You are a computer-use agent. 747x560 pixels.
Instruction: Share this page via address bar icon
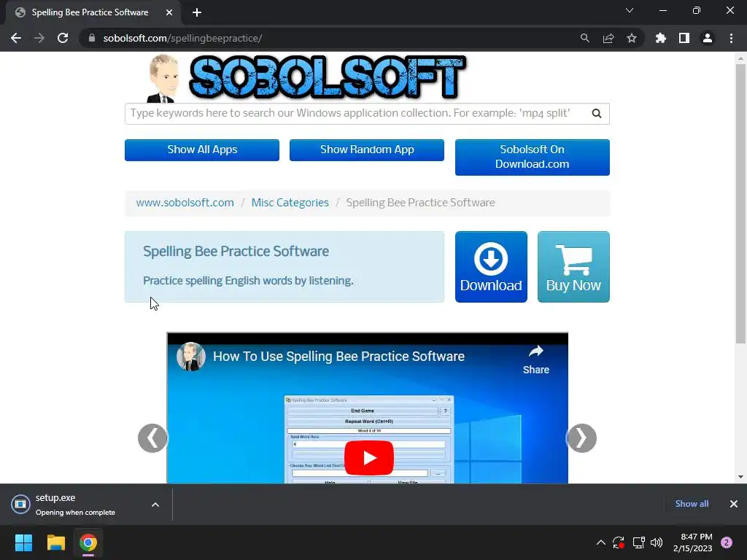pyautogui.click(x=608, y=38)
